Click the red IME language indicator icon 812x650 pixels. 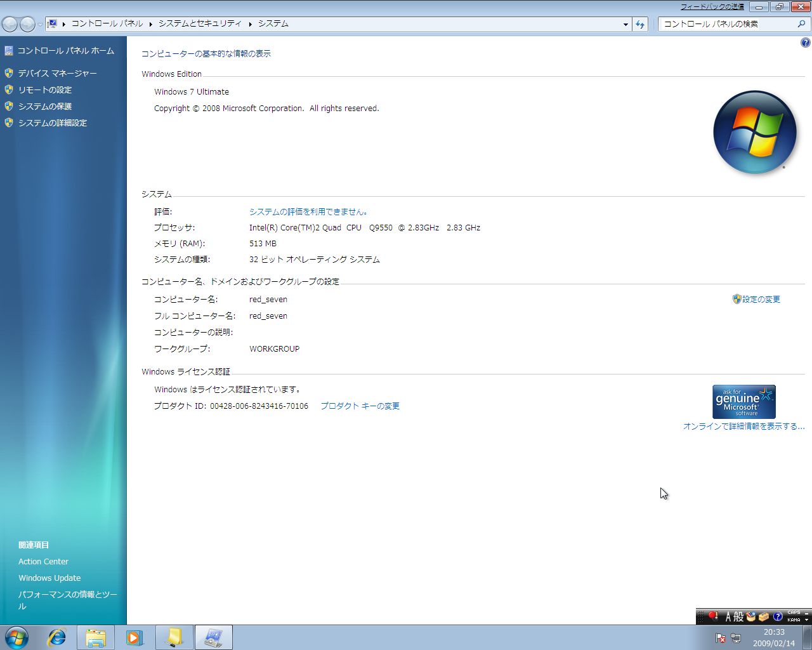pyautogui.click(x=713, y=616)
